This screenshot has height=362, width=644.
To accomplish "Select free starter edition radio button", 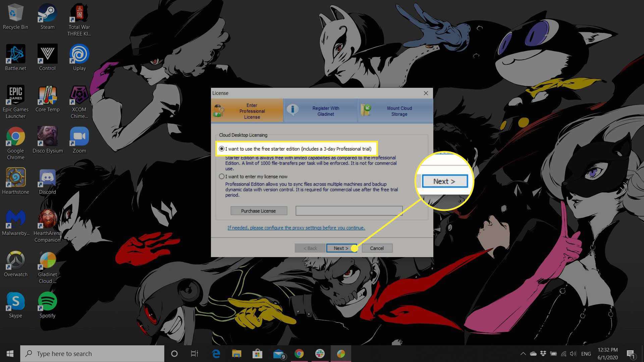I will click(x=221, y=148).
